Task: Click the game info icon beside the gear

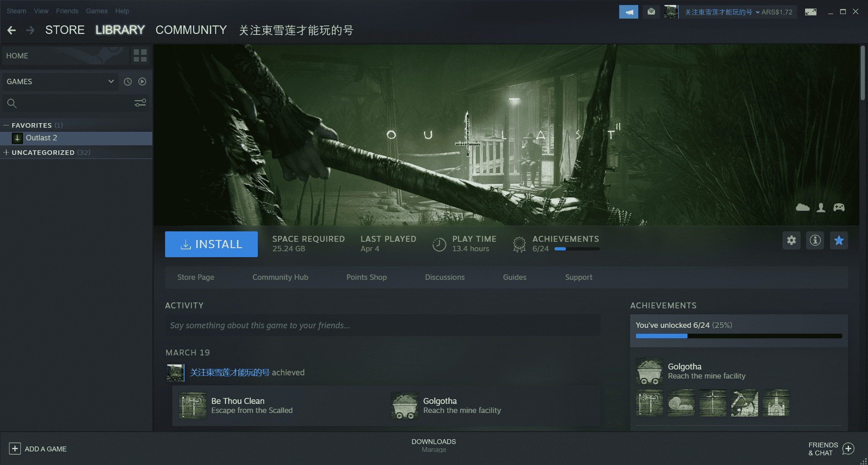Action: (x=815, y=240)
